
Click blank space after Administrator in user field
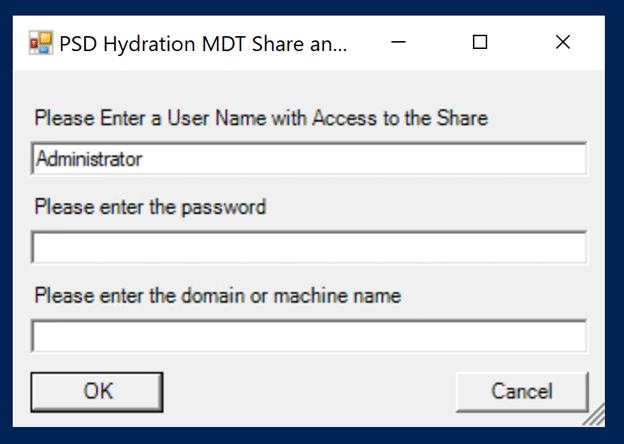coord(362,159)
